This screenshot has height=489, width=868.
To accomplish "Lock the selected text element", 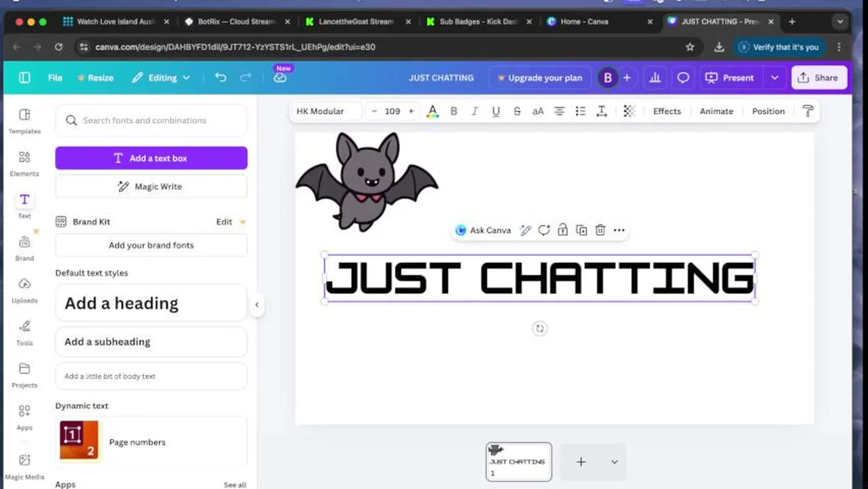I will coord(562,230).
